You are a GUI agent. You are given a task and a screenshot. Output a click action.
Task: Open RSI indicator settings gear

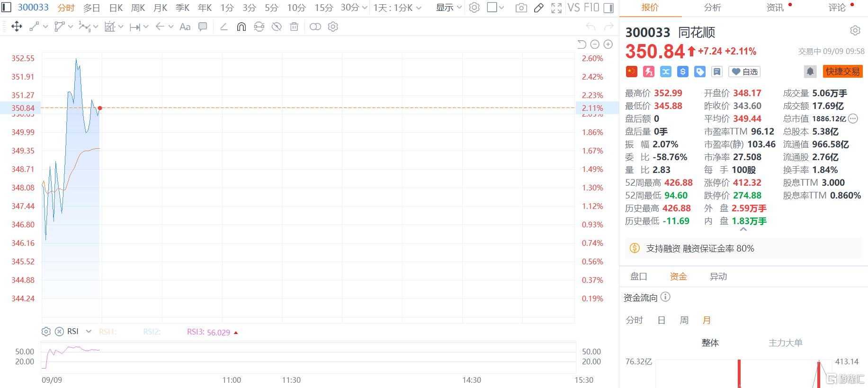(x=46, y=332)
